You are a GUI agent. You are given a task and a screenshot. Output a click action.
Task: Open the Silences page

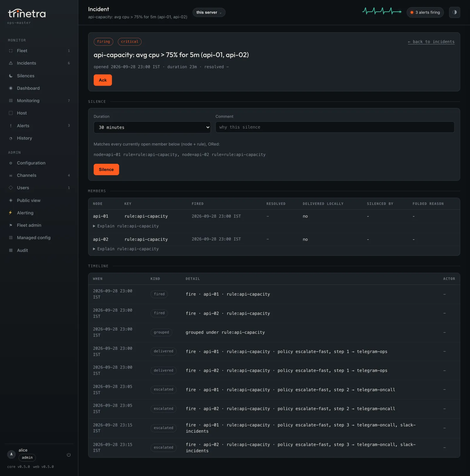(x=39, y=76)
